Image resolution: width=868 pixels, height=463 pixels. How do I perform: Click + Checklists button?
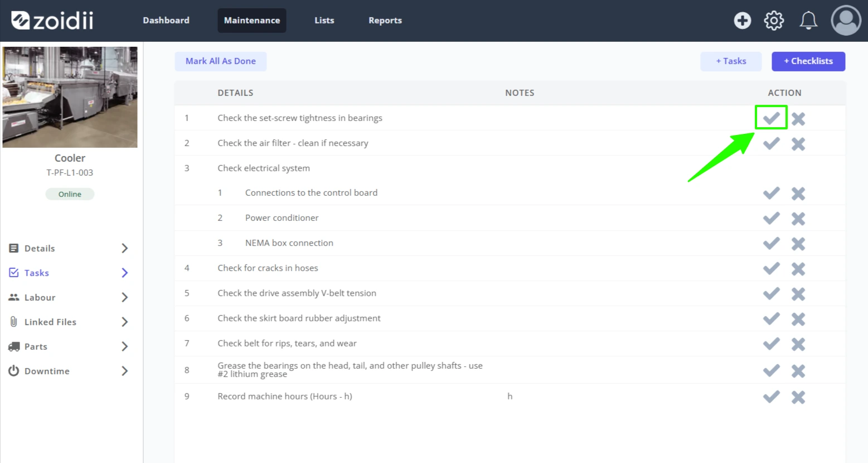(808, 61)
